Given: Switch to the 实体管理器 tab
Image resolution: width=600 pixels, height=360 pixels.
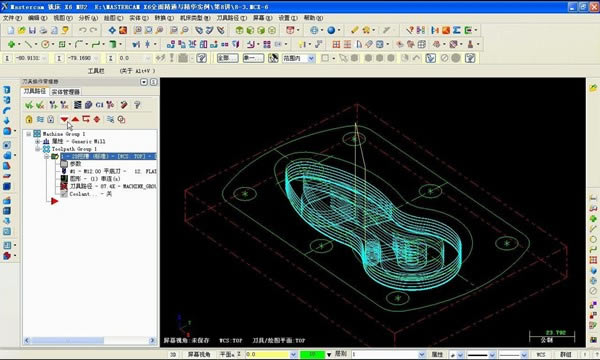Looking at the screenshot, I should [65, 92].
